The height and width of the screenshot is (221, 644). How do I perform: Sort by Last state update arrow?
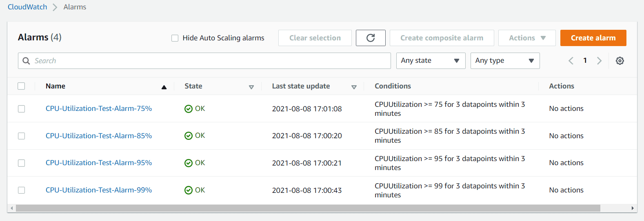354,87
